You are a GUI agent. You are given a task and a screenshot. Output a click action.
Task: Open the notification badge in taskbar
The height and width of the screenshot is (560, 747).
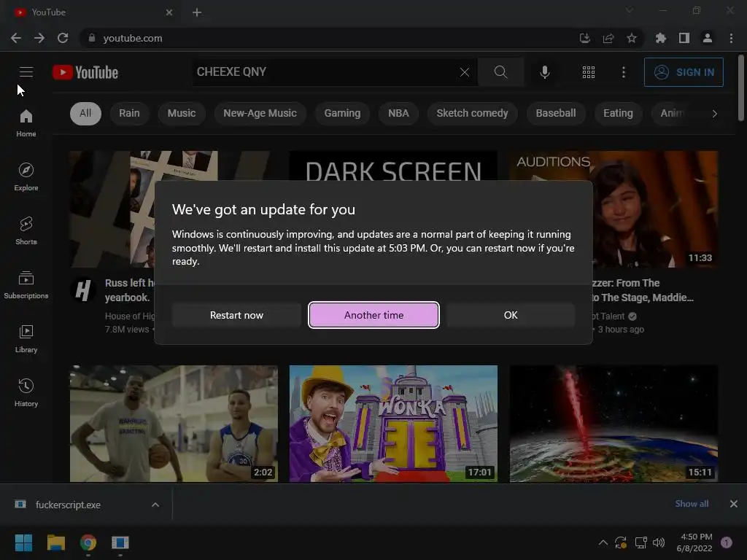click(x=727, y=542)
